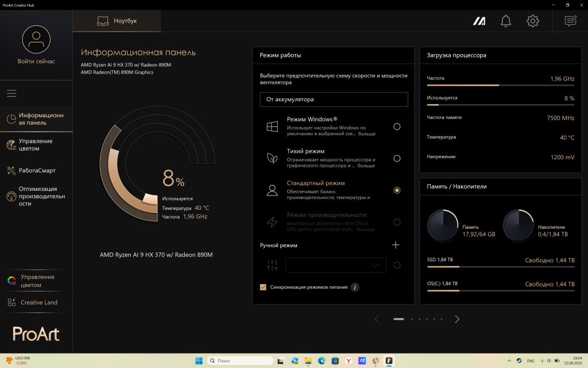Open the MyASUS logo icon in header
Screen dimensions: 588x368
point(479,21)
